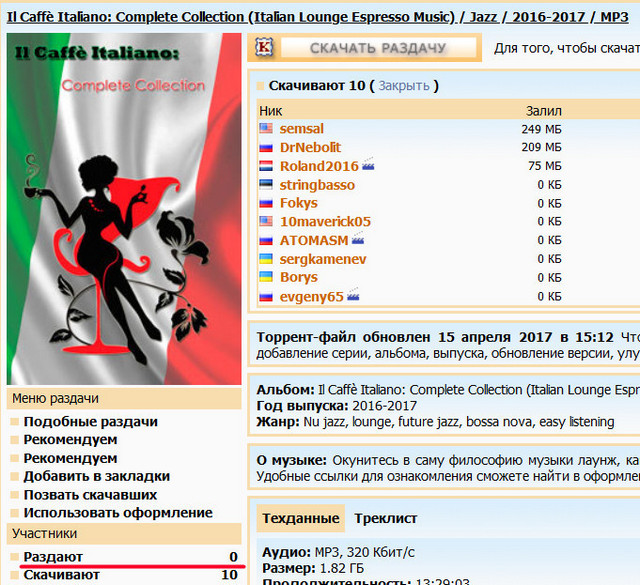Click the Торрент-файл обновлен notice text

[435, 337]
